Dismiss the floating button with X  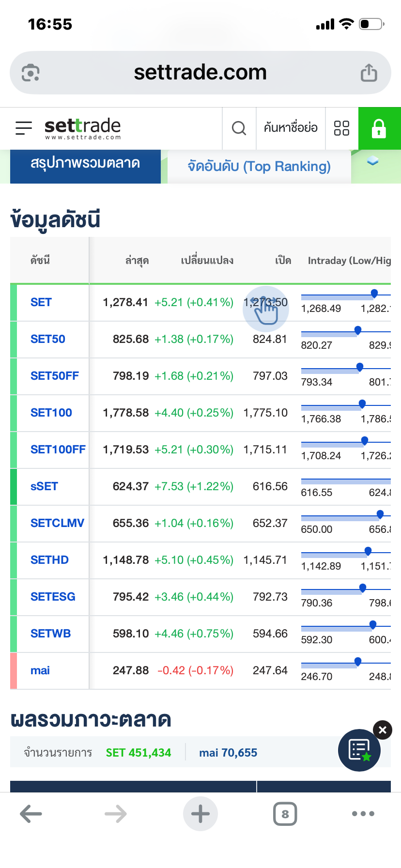(x=382, y=730)
